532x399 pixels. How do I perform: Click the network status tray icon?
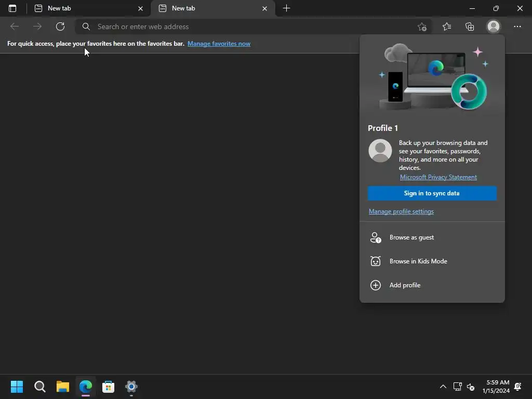click(x=457, y=387)
